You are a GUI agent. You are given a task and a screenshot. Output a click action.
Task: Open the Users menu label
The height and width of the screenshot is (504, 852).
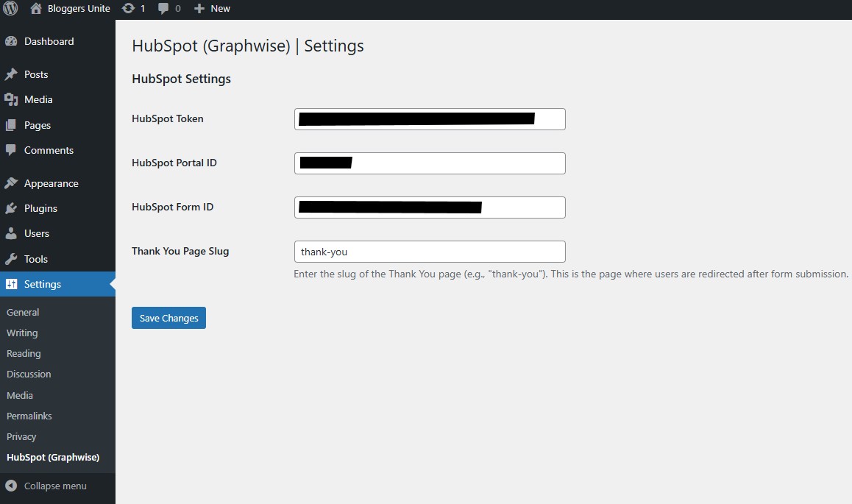pos(36,233)
